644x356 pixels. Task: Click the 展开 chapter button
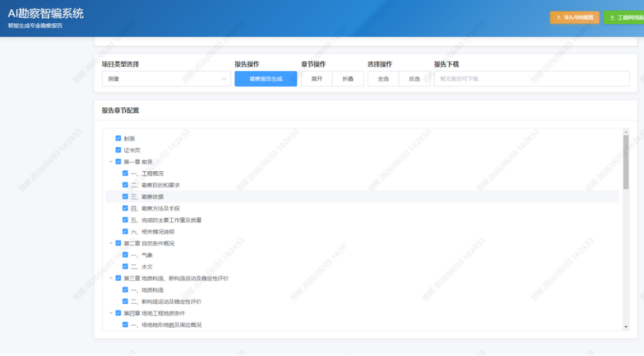point(317,79)
